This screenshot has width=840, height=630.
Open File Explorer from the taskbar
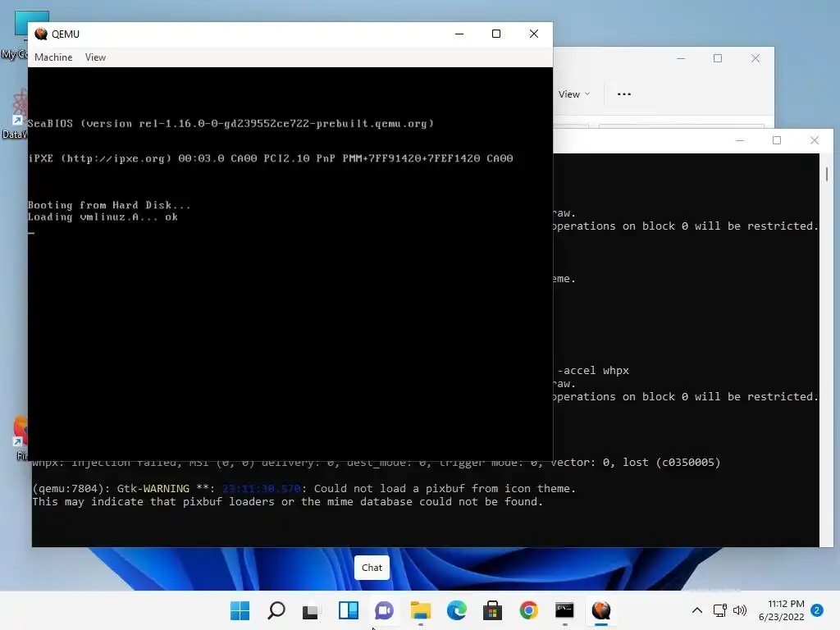421,610
